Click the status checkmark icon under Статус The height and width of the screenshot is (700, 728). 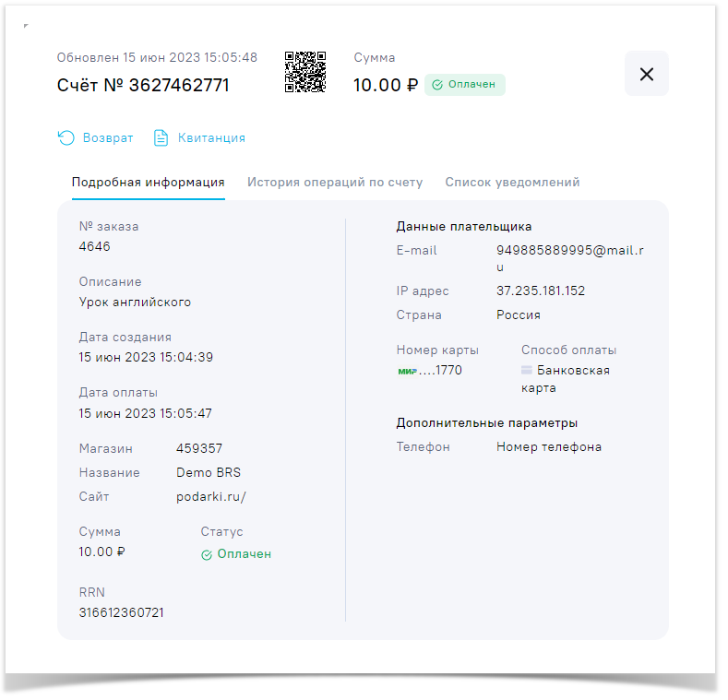click(207, 554)
